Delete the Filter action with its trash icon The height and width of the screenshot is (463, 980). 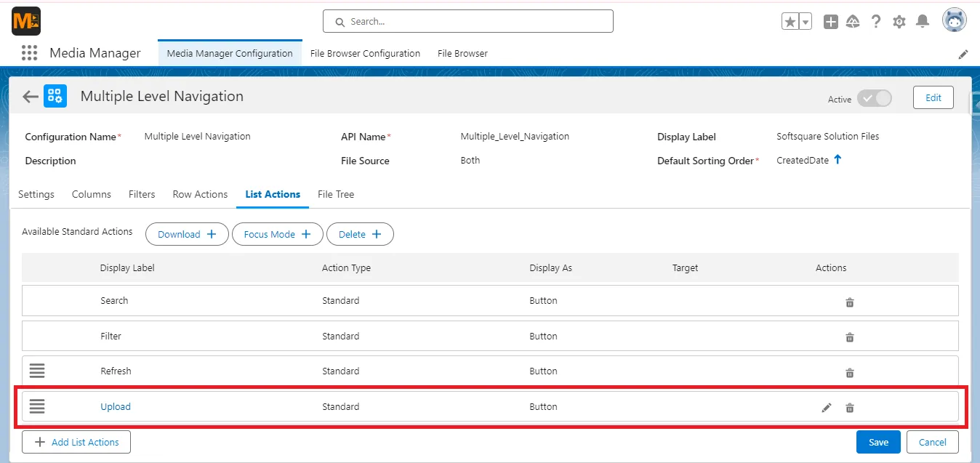[x=849, y=337]
